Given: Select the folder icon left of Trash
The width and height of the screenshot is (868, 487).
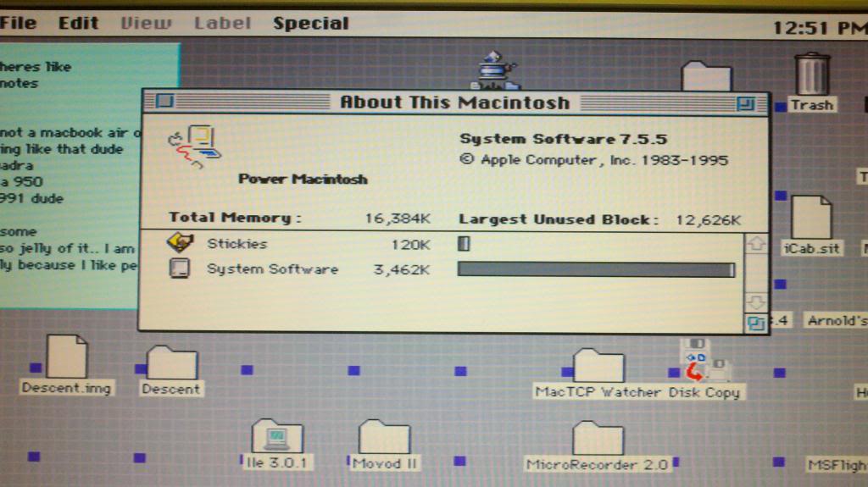Looking at the screenshot, I should [706, 76].
